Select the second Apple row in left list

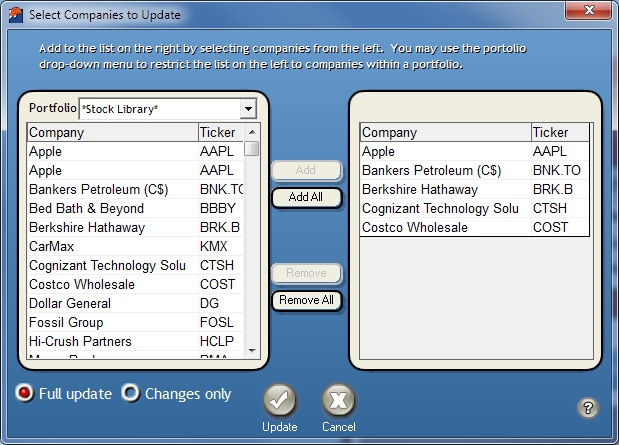click(135, 170)
